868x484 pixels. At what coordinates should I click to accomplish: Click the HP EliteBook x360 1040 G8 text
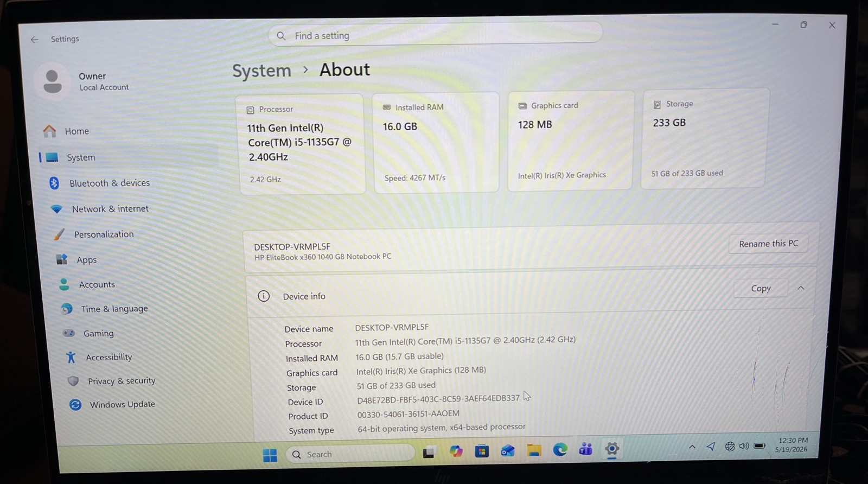(x=323, y=257)
